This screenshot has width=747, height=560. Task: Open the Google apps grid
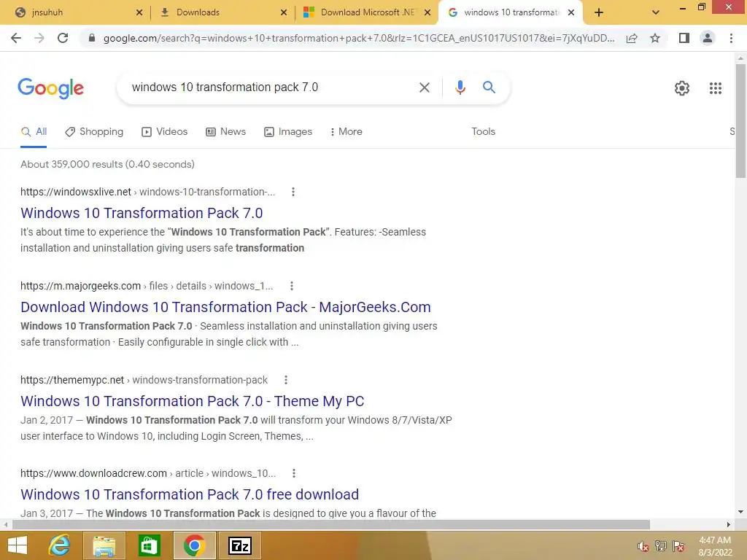tap(715, 88)
